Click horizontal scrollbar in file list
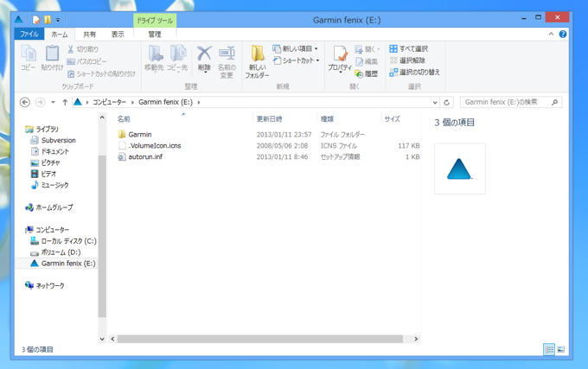 tap(260, 339)
